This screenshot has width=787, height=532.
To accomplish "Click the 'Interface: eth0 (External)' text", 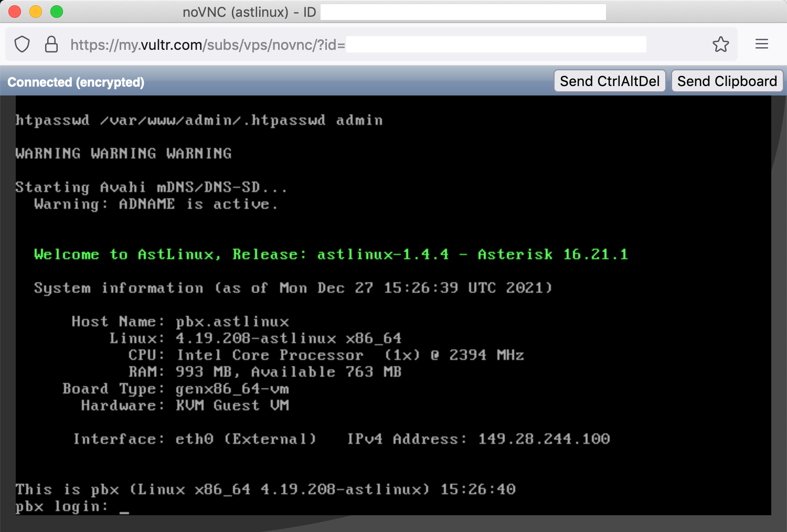I will pyautogui.click(x=195, y=439).
